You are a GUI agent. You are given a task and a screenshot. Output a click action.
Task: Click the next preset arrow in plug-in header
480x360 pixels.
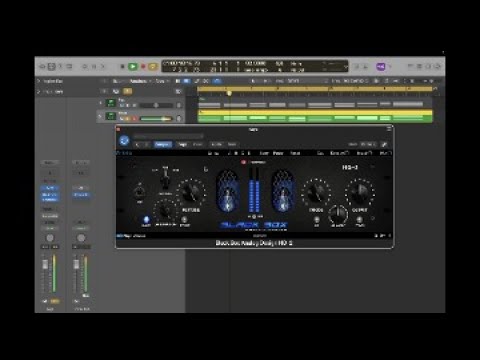pyautogui.click(x=146, y=144)
